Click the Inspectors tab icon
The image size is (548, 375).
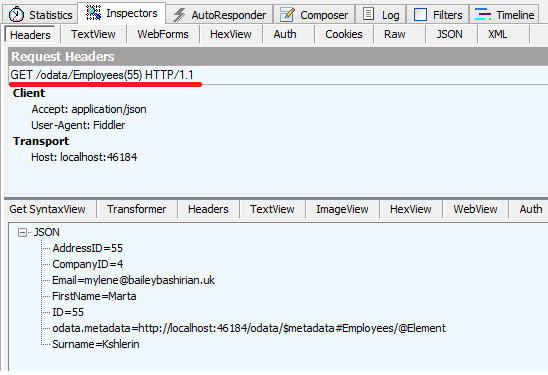click(93, 13)
